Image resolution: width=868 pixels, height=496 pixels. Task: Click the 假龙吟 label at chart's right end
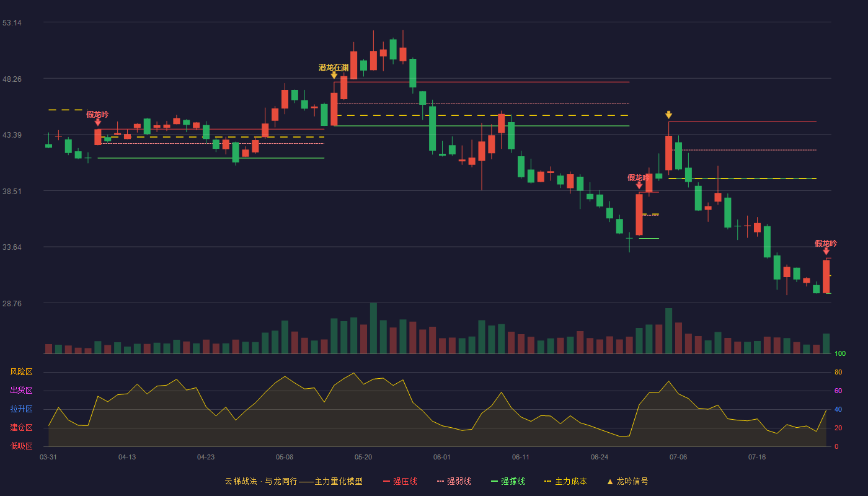(826, 243)
